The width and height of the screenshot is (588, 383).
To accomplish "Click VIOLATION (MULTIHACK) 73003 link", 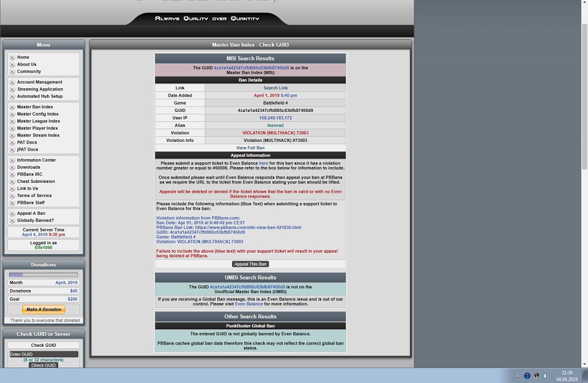I will click(275, 133).
